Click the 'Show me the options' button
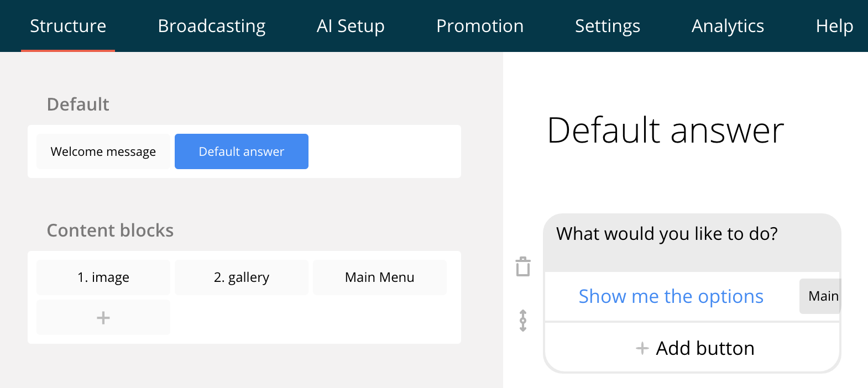This screenshot has height=388, width=868. pos(671,297)
